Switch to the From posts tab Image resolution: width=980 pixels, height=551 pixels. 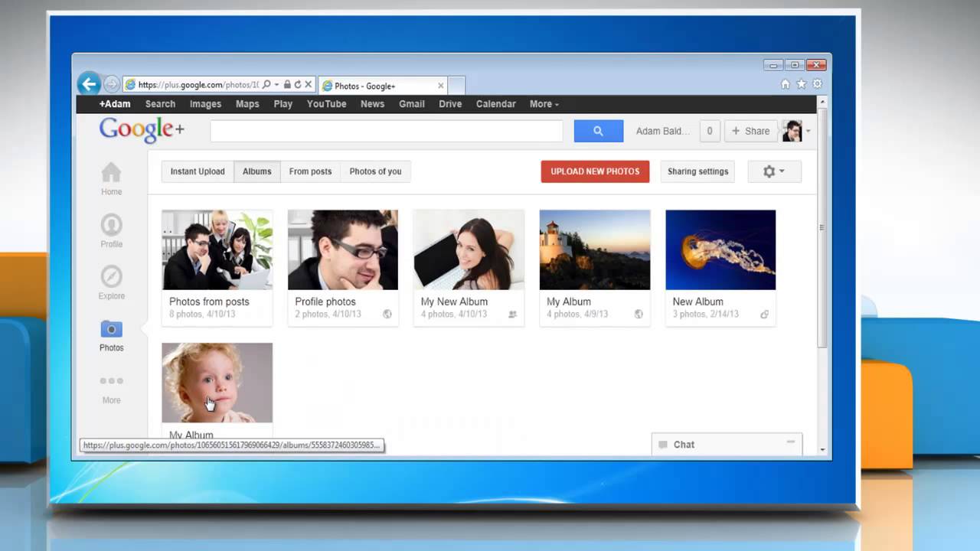(x=310, y=171)
